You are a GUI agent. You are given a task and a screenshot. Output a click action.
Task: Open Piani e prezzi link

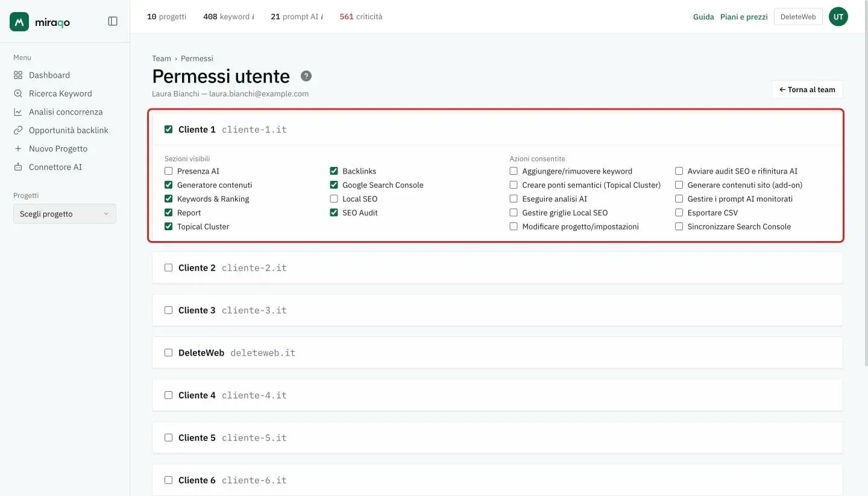click(744, 17)
